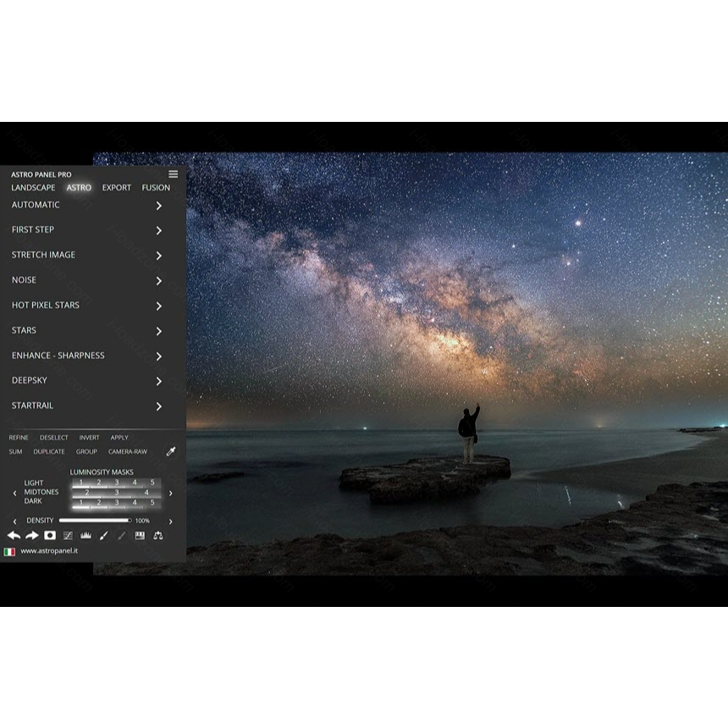Switch to the FUSION tab
Viewport: 728px width, 728px height.
[156, 188]
